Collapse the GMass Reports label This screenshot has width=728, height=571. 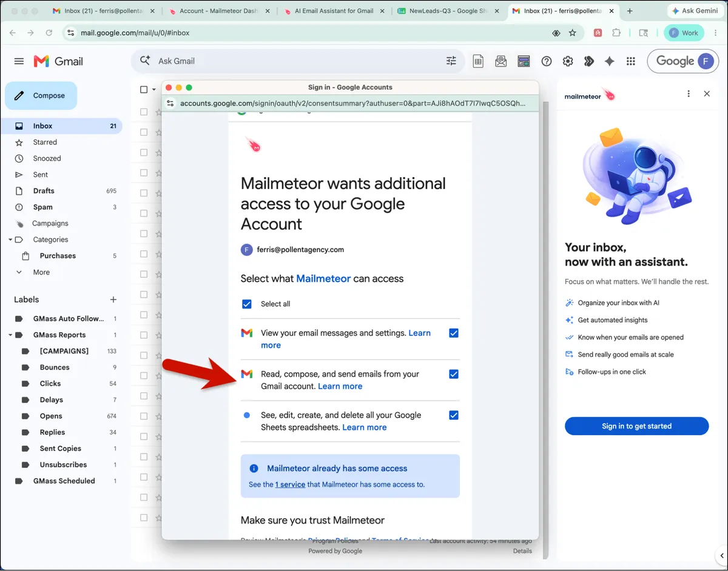pyautogui.click(x=10, y=335)
